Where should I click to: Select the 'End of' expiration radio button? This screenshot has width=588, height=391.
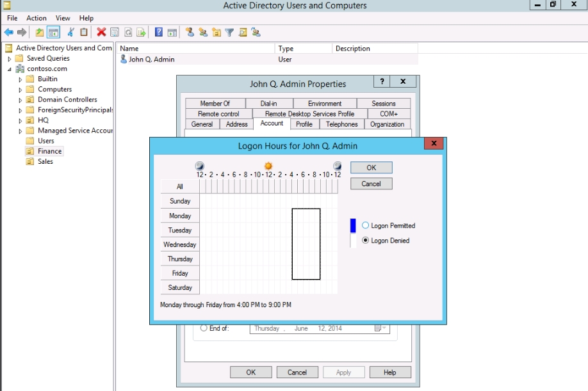click(x=204, y=328)
